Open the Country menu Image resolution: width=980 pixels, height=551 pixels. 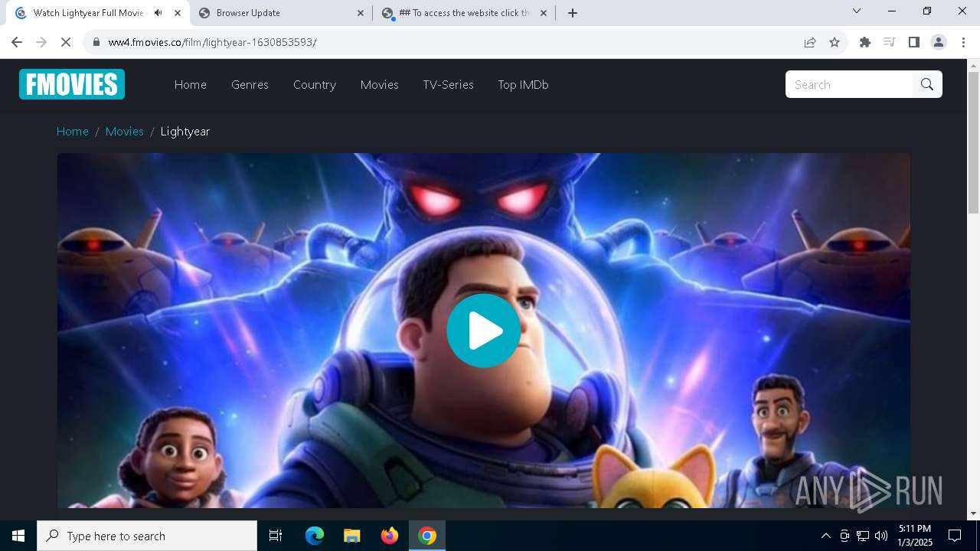[x=315, y=85]
